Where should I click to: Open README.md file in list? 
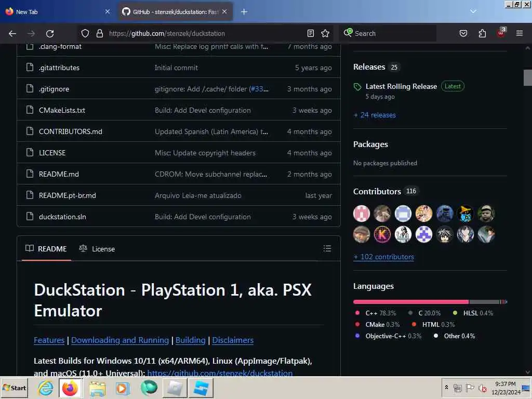(x=59, y=174)
